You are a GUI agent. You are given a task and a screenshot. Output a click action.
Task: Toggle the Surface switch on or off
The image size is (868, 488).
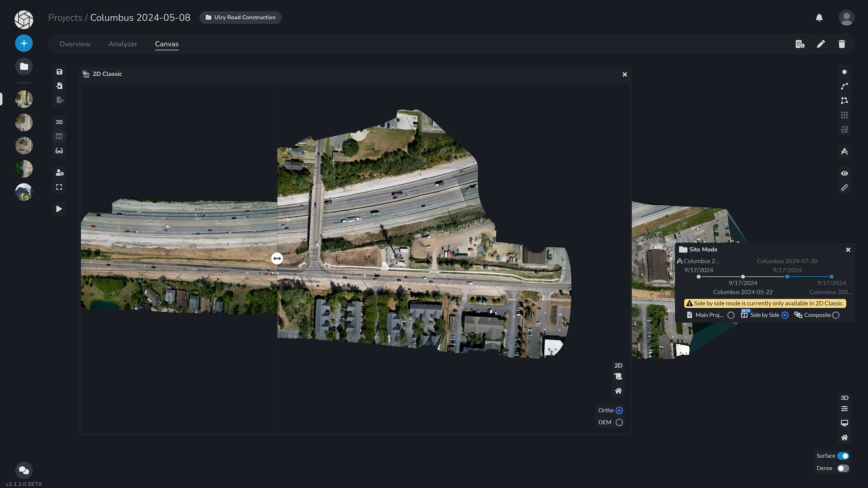[844, 456]
